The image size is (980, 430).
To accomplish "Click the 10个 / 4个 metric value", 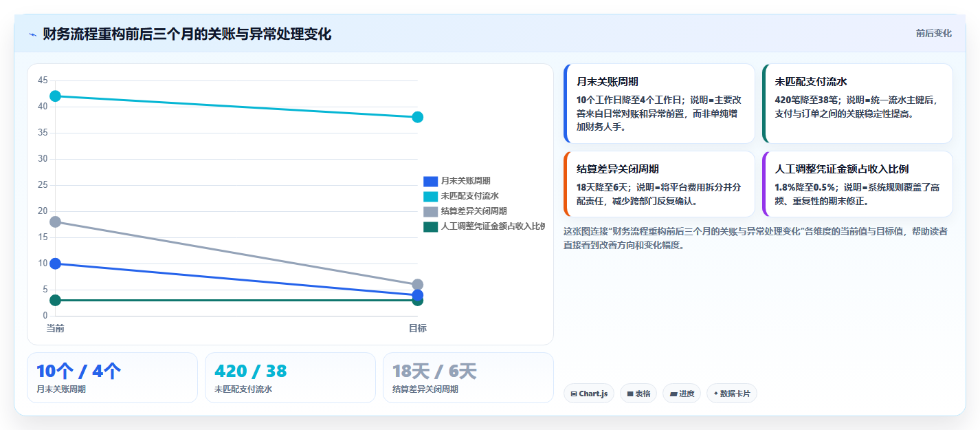I will click(x=79, y=372).
